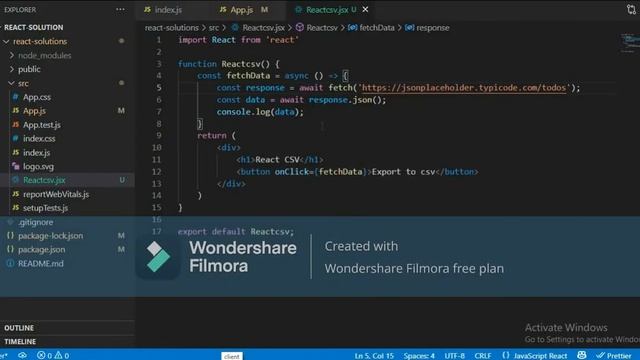Click the Export to csv button code line

[357, 172]
